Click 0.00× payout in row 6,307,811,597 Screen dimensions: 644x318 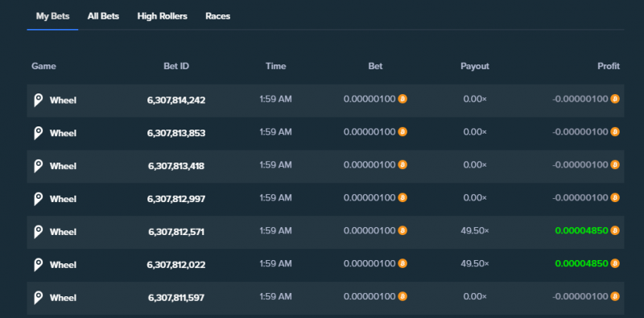pos(475,296)
